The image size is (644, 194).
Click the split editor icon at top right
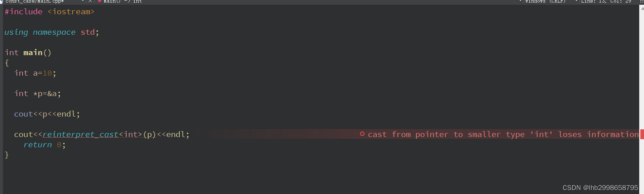pyautogui.click(x=641, y=1)
